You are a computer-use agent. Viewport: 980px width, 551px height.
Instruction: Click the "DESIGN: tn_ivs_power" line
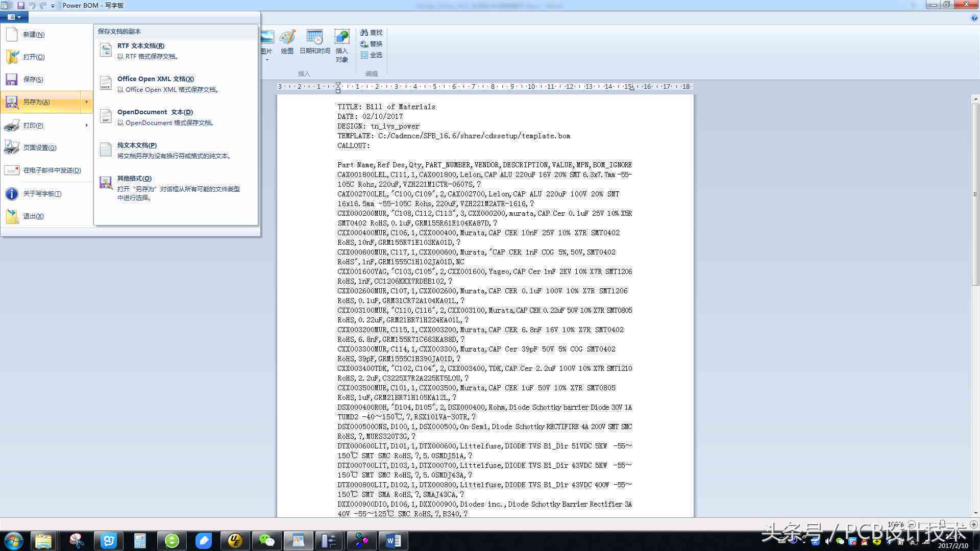[x=378, y=126]
